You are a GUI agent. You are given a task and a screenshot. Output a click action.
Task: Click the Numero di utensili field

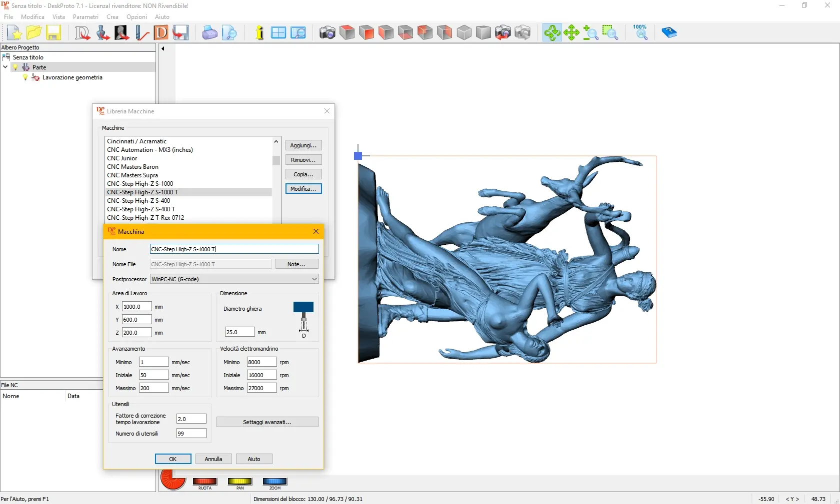tap(191, 434)
